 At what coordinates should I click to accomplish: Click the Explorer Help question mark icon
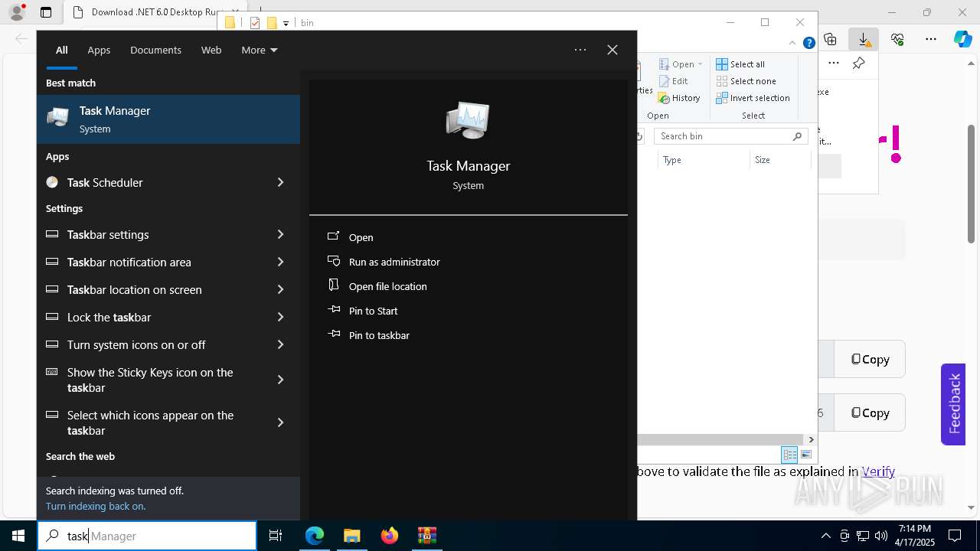coord(808,44)
